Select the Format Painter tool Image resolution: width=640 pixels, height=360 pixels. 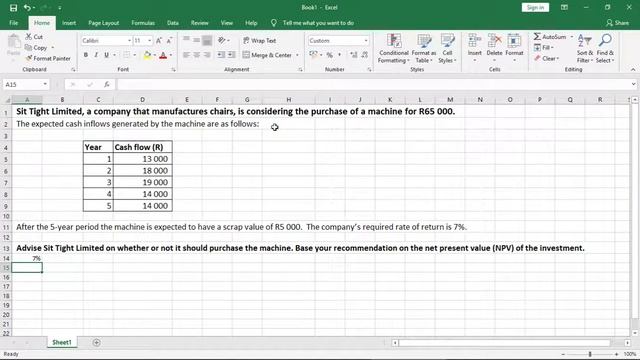tap(48, 58)
